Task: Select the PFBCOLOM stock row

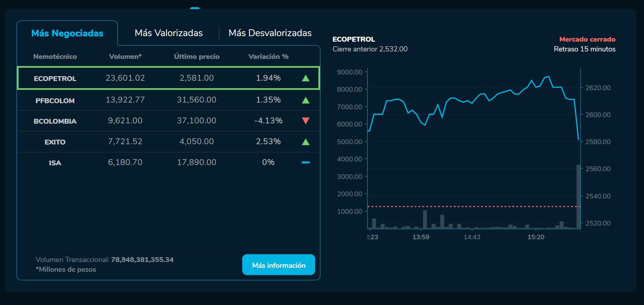Action: point(168,100)
